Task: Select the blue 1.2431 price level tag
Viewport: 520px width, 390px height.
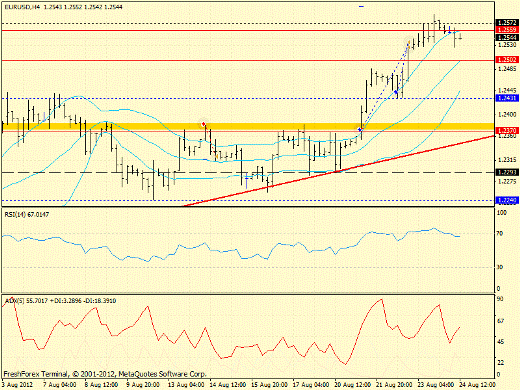Action: click(x=507, y=98)
